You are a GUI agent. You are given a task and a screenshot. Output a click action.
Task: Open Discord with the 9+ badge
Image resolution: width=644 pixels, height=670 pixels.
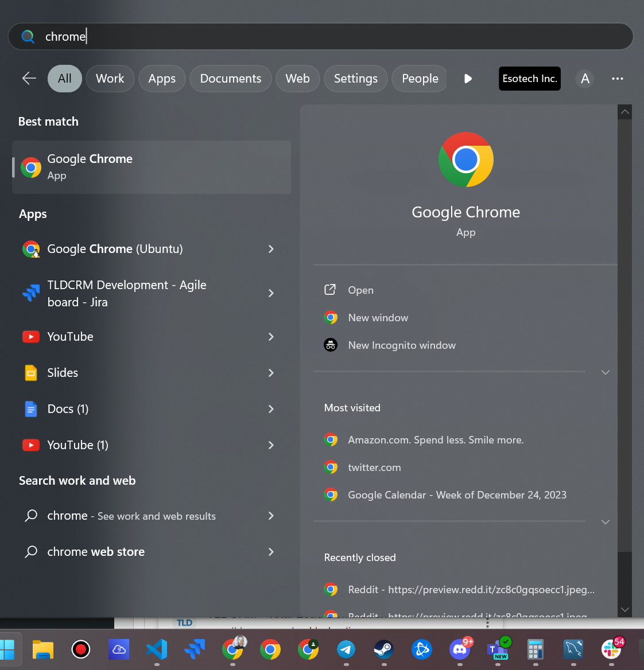pyautogui.click(x=460, y=649)
